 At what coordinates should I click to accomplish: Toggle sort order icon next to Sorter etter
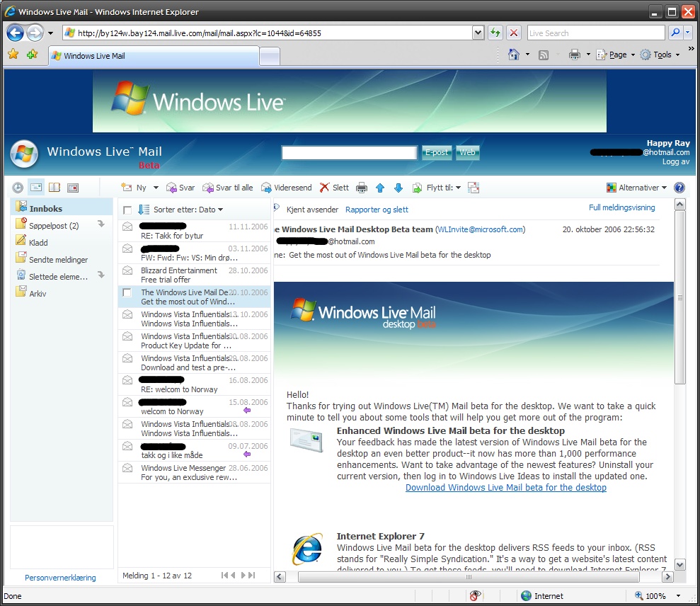pos(143,210)
